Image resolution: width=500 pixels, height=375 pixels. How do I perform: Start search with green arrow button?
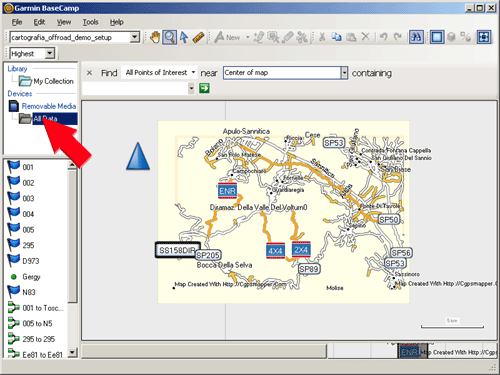click(x=204, y=88)
